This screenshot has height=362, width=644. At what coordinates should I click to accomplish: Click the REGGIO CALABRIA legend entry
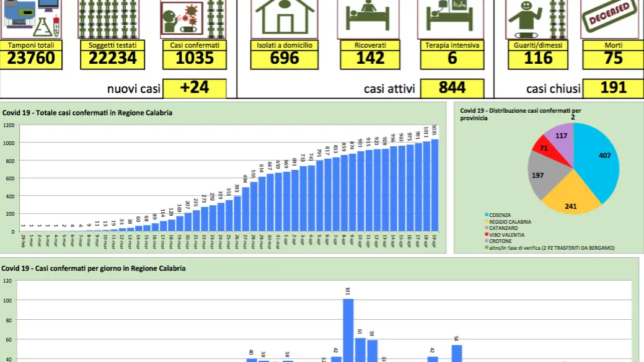[x=508, y=222]
